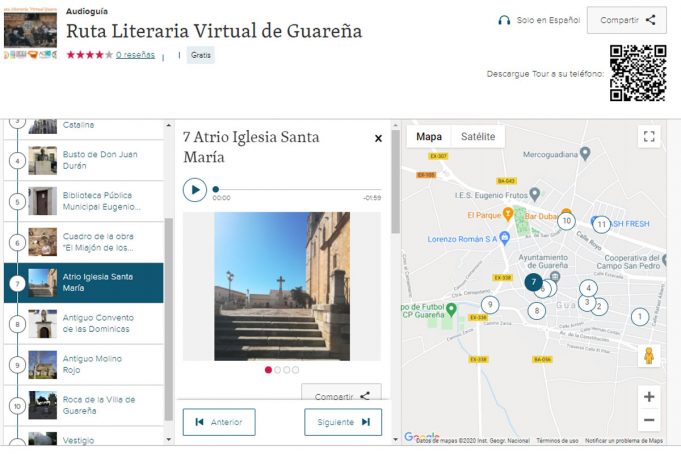Click map marker number 1
Screen dimensions: 681x454
click(639, 317)
